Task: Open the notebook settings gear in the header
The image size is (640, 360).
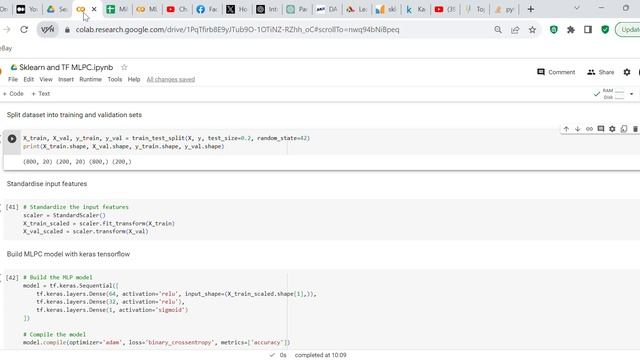Action: (627, 72)
